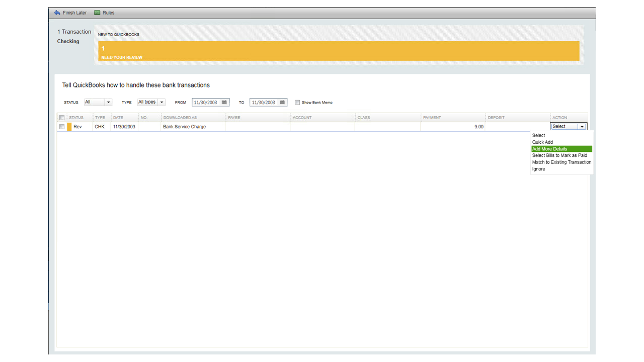Image resolution: width=644 pixels, height=362 pixels.
Task: Select Ignore from the action menu
Action: pos(538,169)
